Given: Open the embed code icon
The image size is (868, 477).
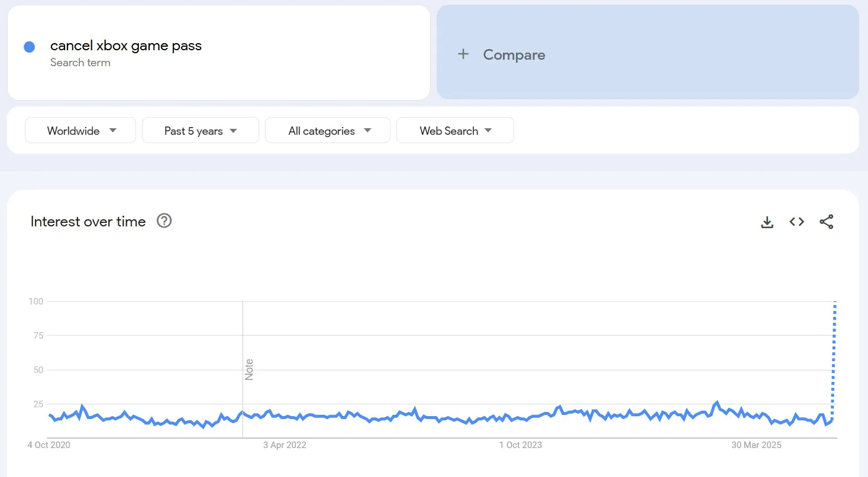Looking at the screenshot, I should click(x=796, y=222).
